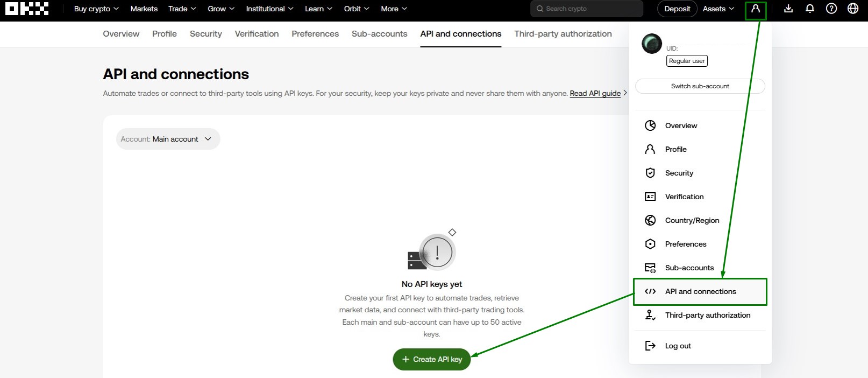Switch to the Profile tab
Screen dimensions: 868x378
[165, 33]
